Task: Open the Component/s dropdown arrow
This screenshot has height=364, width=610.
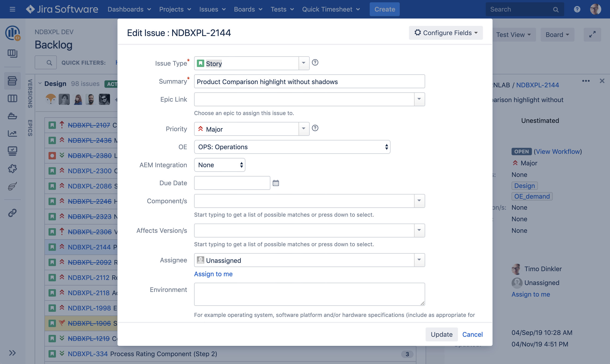Action: (419, 201)
